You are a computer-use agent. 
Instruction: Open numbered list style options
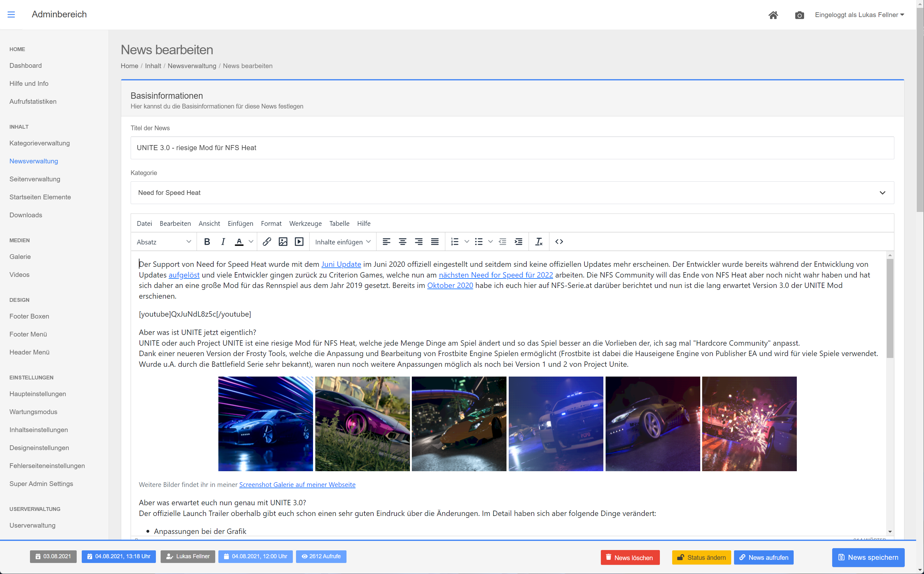point(467,242)
